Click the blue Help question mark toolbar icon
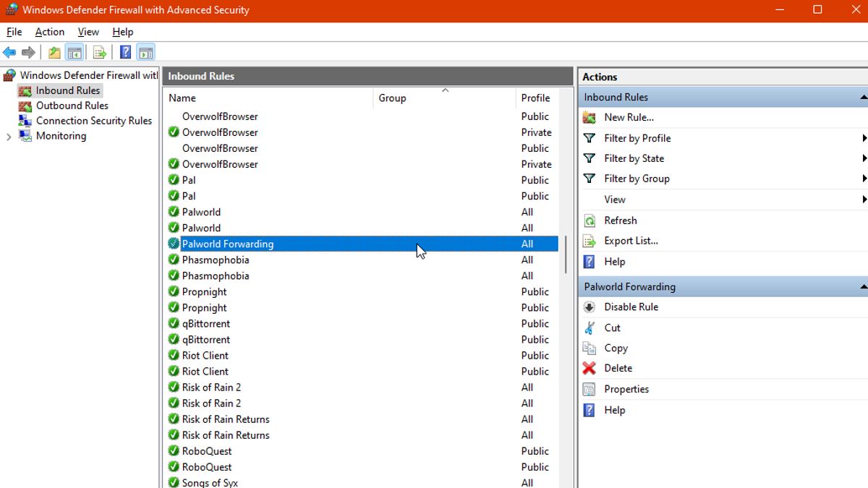The height and width of the screenshot is (488, 868). [124, 51]
